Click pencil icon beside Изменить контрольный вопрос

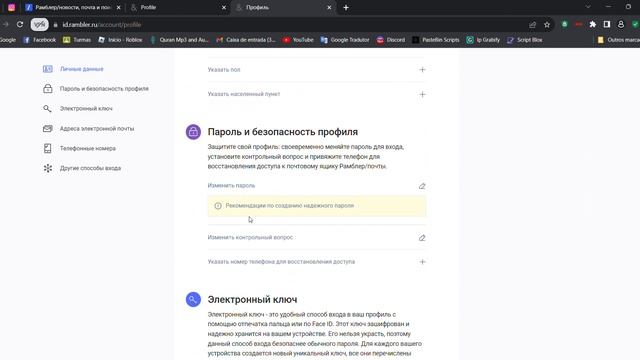pyautogui.click(x=422, y=238)
